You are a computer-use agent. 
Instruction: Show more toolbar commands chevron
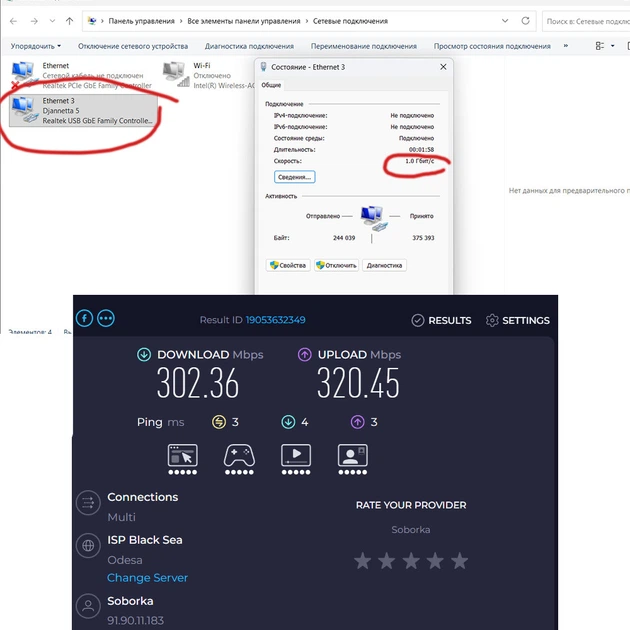click(566, 46)
